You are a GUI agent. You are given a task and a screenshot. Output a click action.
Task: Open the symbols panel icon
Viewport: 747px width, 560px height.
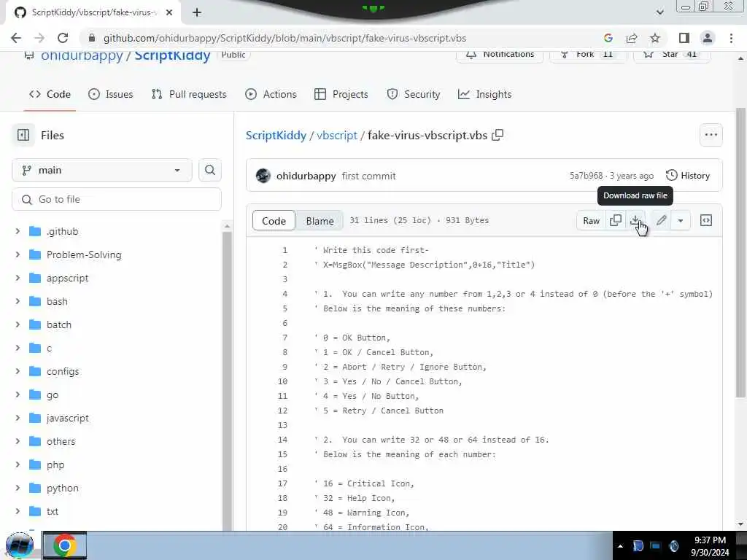click(706, 220)
